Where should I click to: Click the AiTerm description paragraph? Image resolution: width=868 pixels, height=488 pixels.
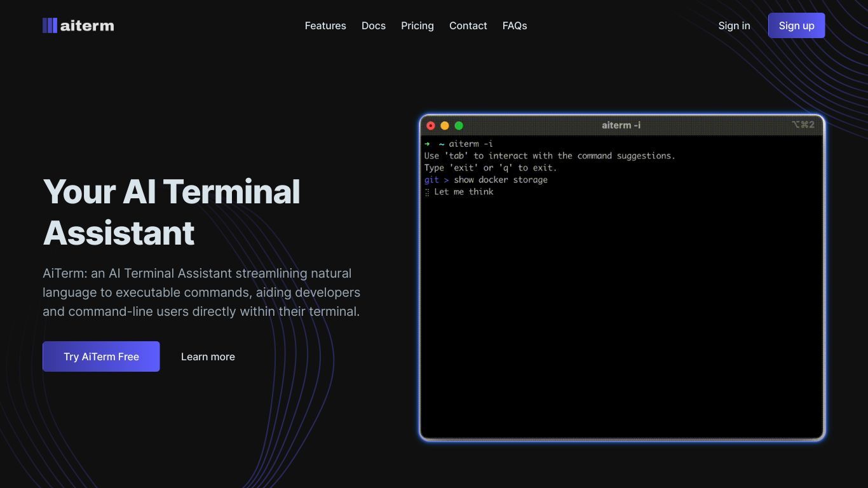click(201, 292)
